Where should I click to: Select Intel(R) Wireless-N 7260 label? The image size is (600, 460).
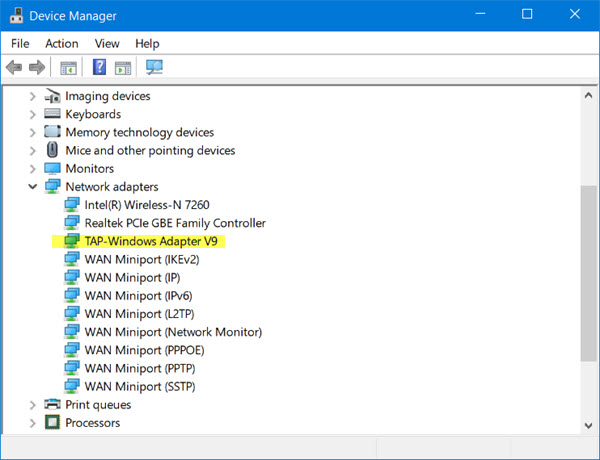coord(147,205)
